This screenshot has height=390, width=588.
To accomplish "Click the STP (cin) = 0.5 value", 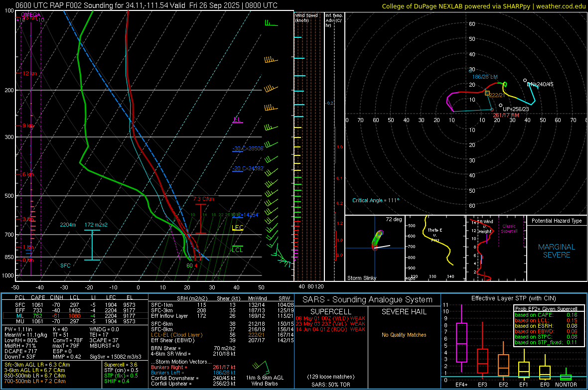I will point(121,370).
